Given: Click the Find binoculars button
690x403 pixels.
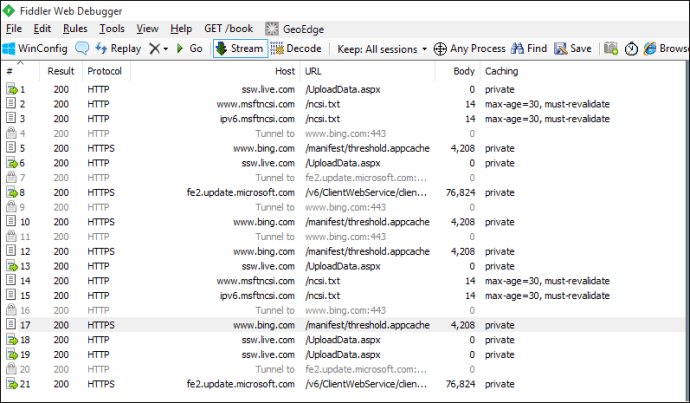Looking at the screenshot, I should pyautogui.click(x=529, y=48).
